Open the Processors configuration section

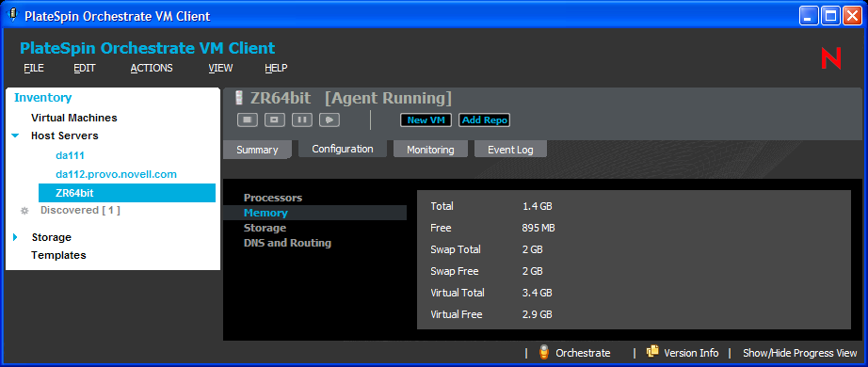coord(273,198)
